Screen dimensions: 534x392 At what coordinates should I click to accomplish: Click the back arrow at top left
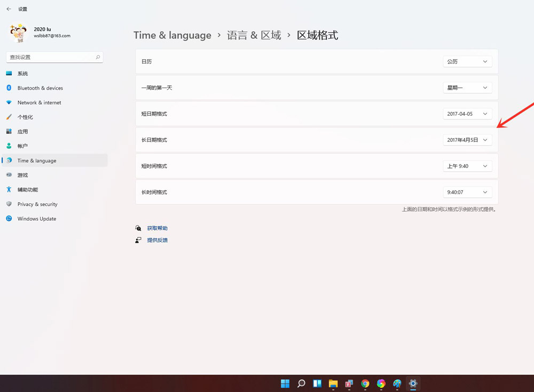pyautogui.click(x=7, y=9)
